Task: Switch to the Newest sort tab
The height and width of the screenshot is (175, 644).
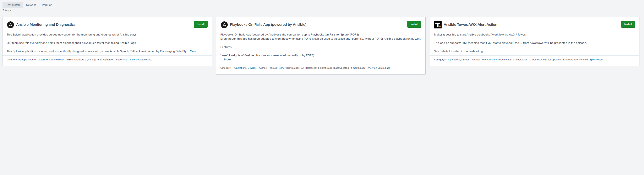Action: 31,5
